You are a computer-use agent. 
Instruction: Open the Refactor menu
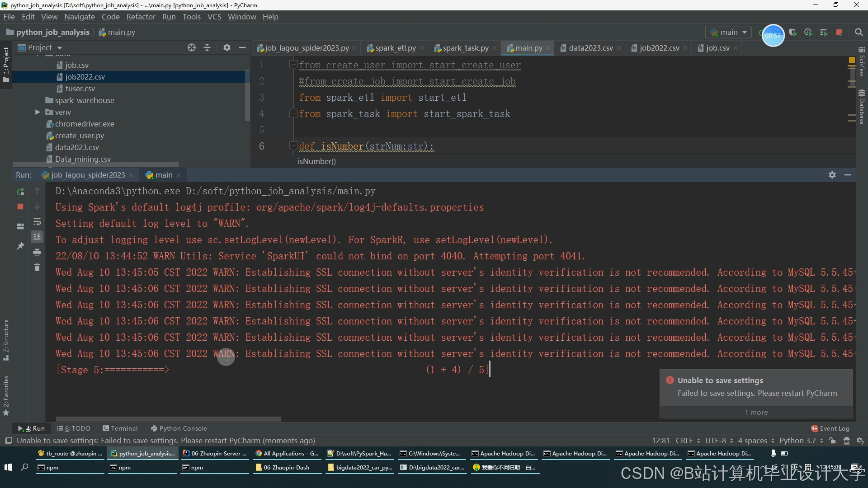[141, 17]
